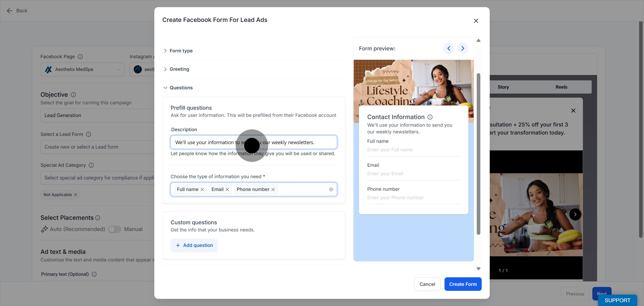The height and width of the screenshot is (306, 644).
Task: Click Facebook Page info icon
Action: 80,57
